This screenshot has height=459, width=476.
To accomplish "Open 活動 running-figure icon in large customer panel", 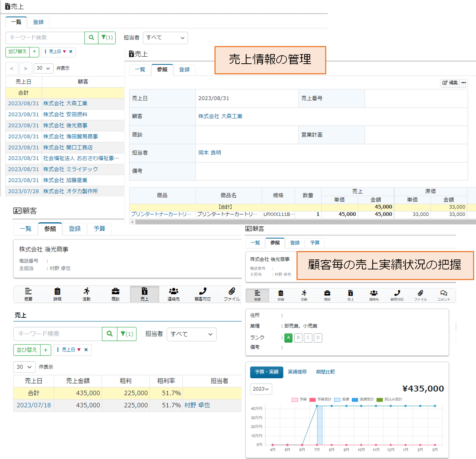I will (x=86, y=294).
